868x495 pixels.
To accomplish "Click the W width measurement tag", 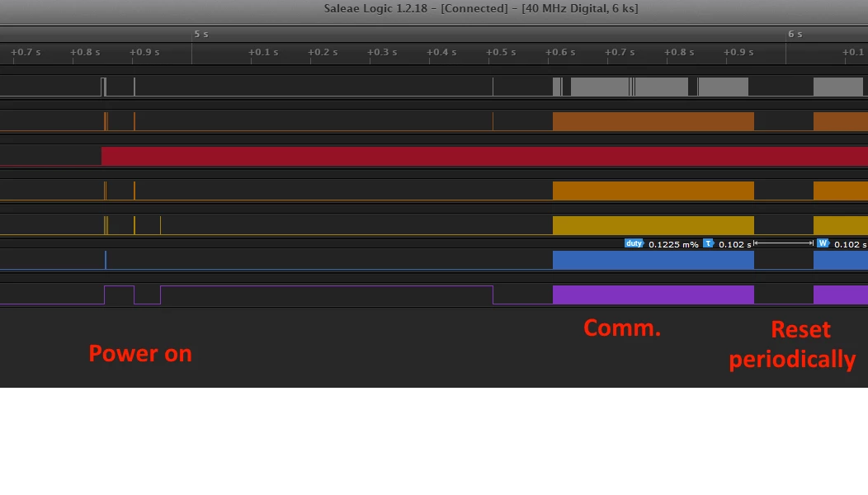I will pos(823,243).
